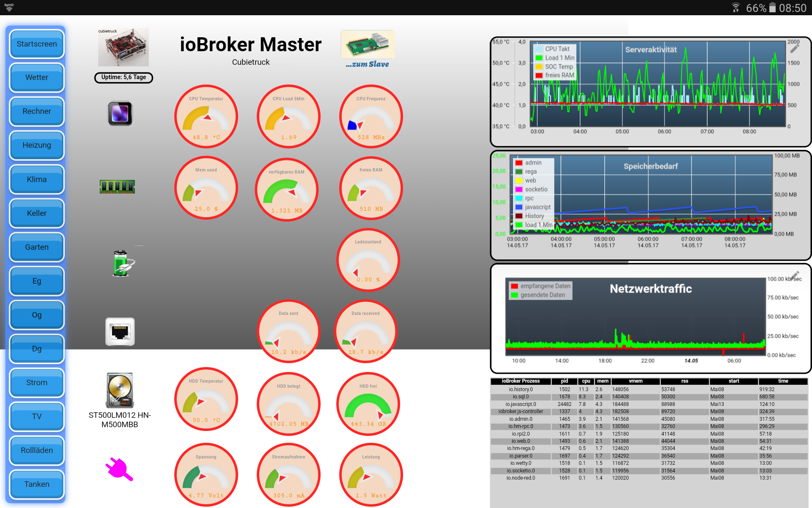Click the hard disk drive icon
The image size is (812, 508).
click(x=120, y=390)
